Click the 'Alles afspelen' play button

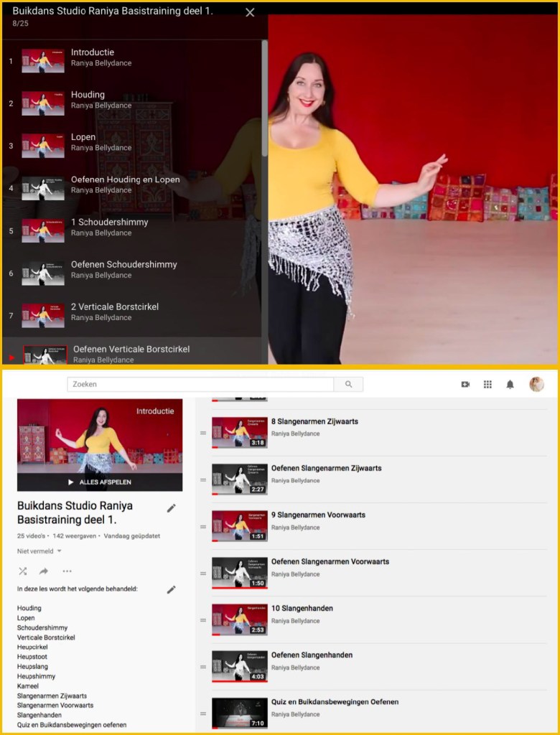99,482
